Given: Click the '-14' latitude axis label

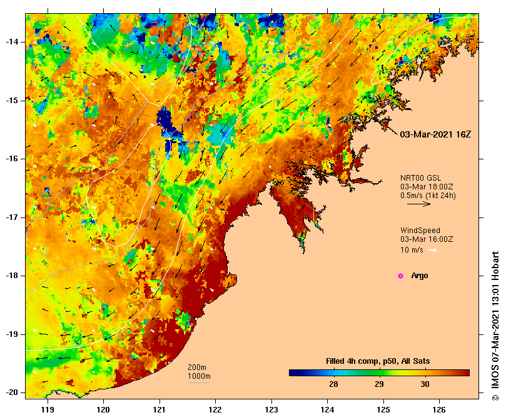Looking at the screenshot, I should (12, 42).
